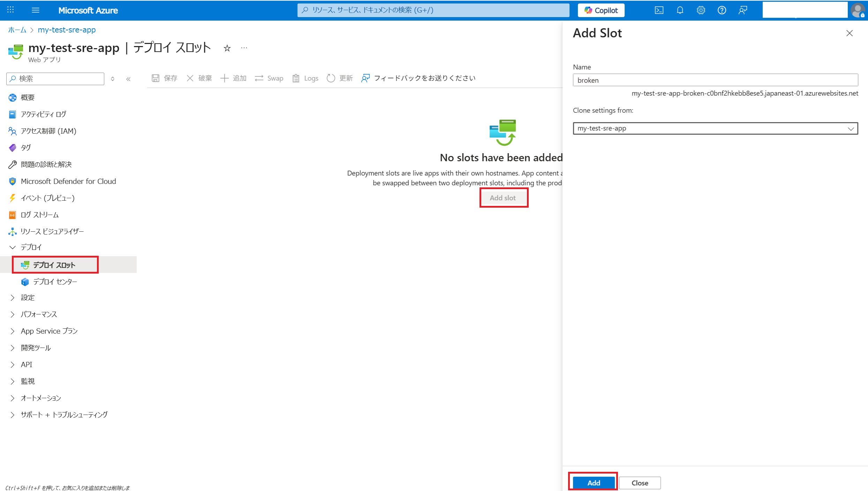Screen dimensions: 868x491
Task: Click Swap in the toolbar
Action: point(269,78)
